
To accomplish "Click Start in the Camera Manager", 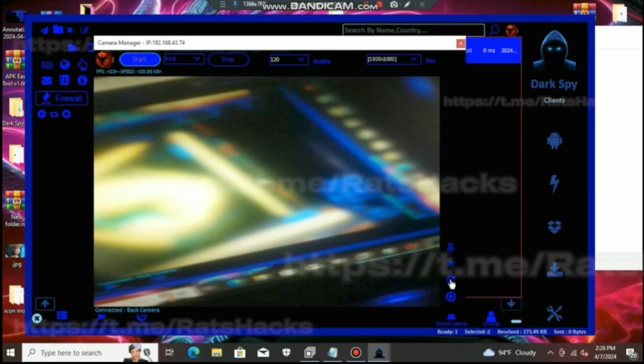I will (x=139, y=59).
